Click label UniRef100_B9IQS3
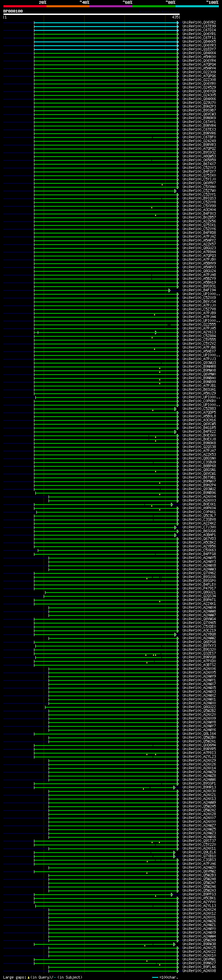Viewport: 222px width, 980px height. pyautogui.click(x=199, y=198)
